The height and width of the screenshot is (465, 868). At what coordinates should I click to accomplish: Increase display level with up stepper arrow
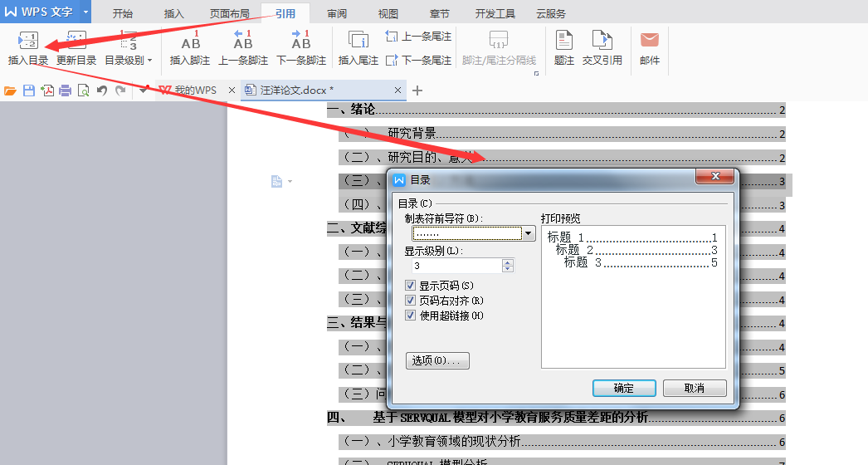click(x=508, y=262)
